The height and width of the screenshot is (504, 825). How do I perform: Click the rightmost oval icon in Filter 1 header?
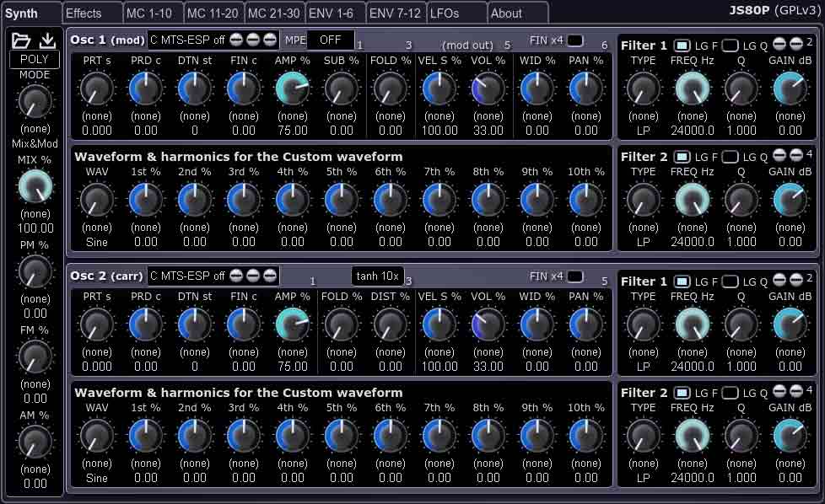coord(796,45)
